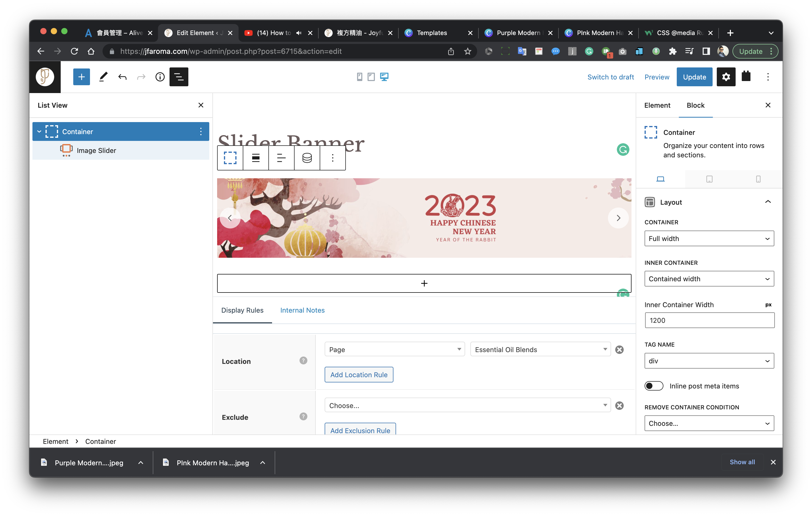This screenshot has height=516, width=812.
Task: Select the Image Slider tree item
Action: pos(97,150)
